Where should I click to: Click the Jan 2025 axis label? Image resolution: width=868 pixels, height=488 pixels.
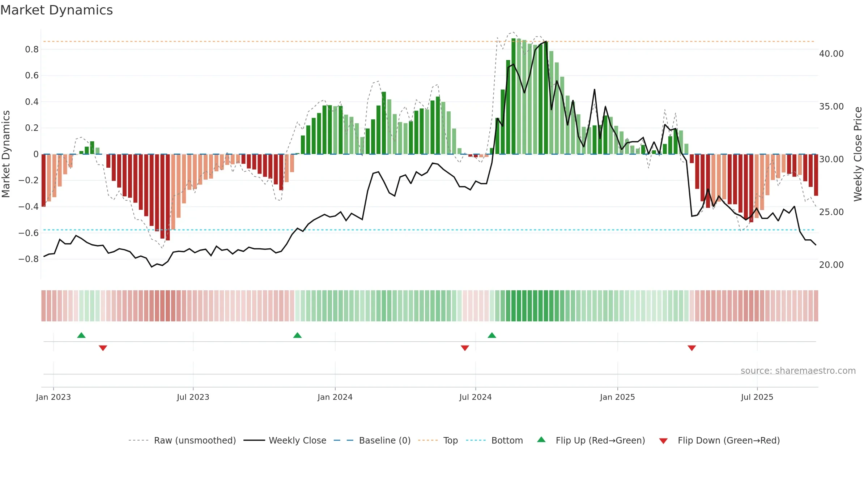point(618,397)
